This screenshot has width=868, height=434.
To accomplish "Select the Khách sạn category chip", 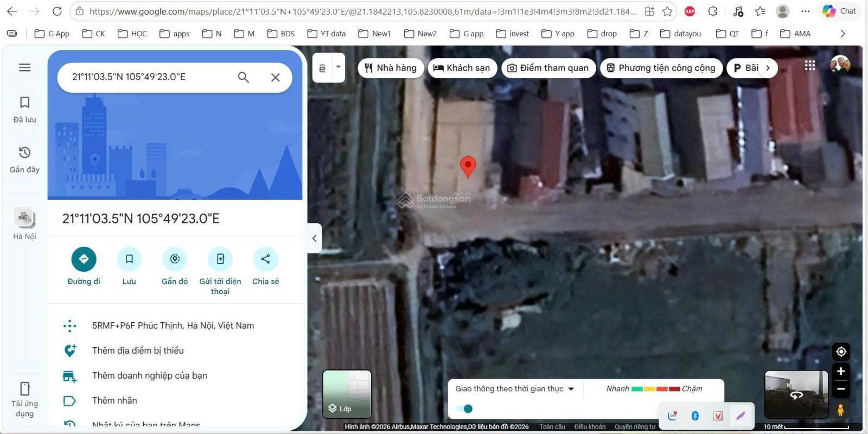I will pyautogui.click(x=462, y=68).
